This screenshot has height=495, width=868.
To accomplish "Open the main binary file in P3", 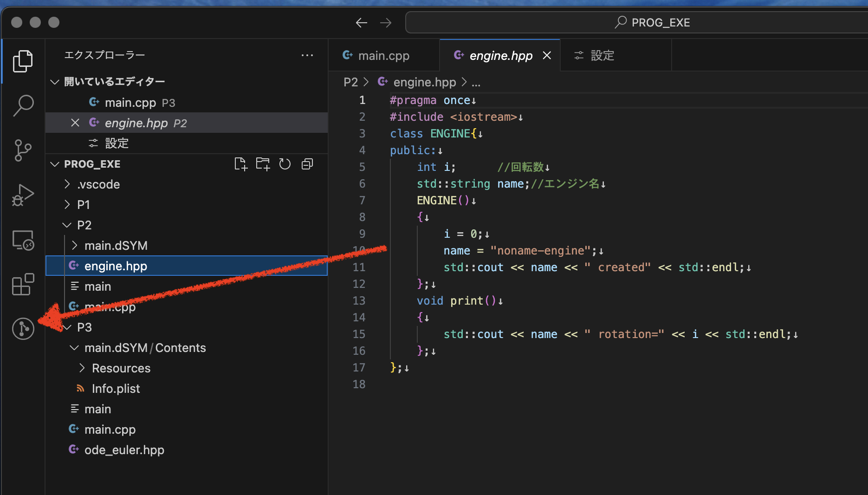I will coord(187,409).
